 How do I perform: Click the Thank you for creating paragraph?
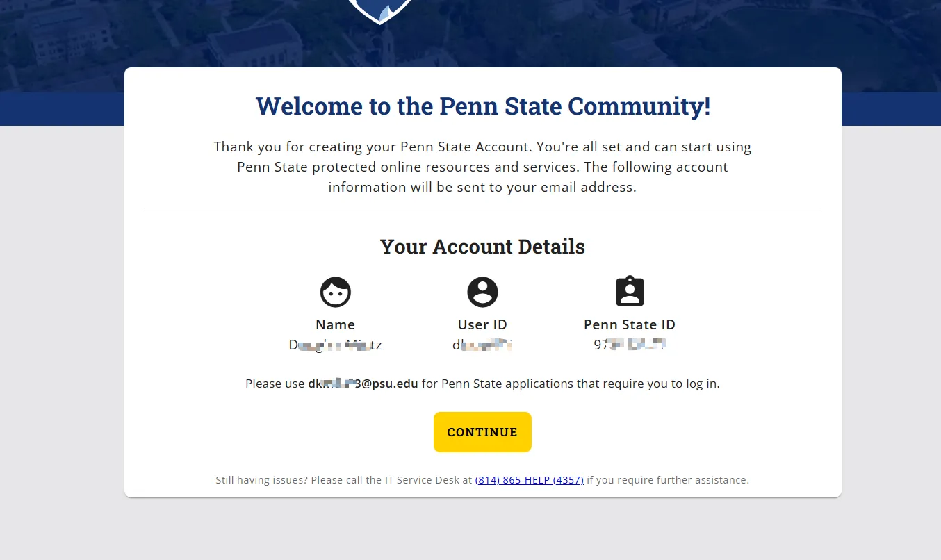tap(482, 167)
